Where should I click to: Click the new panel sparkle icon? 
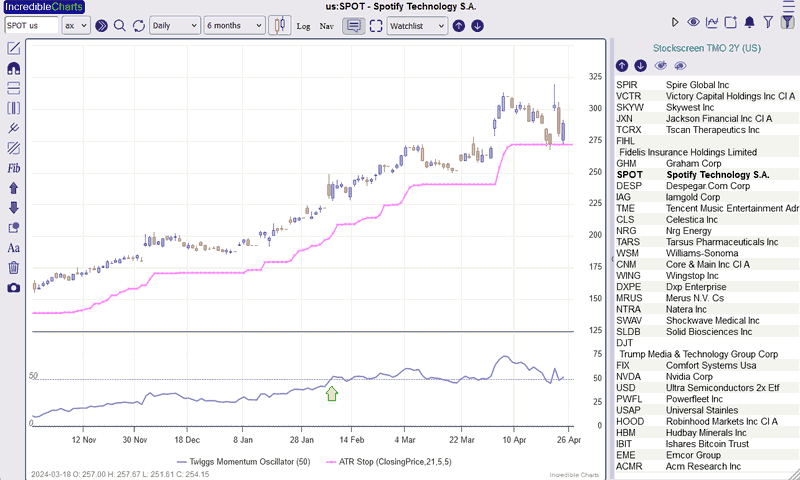(x=731, y=22)
